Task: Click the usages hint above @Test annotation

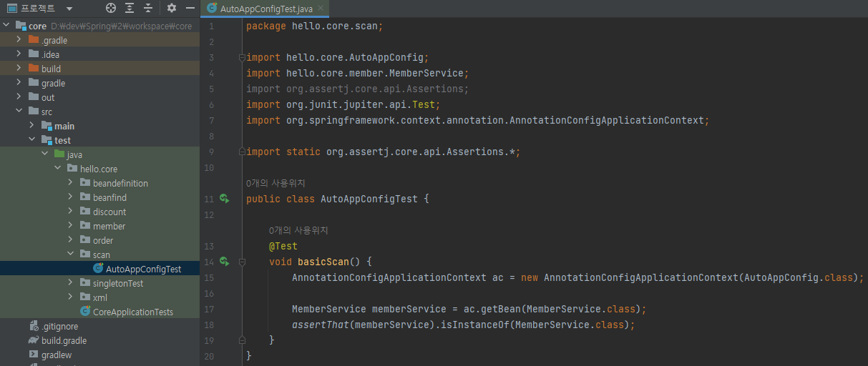Action: pos(297,230)
